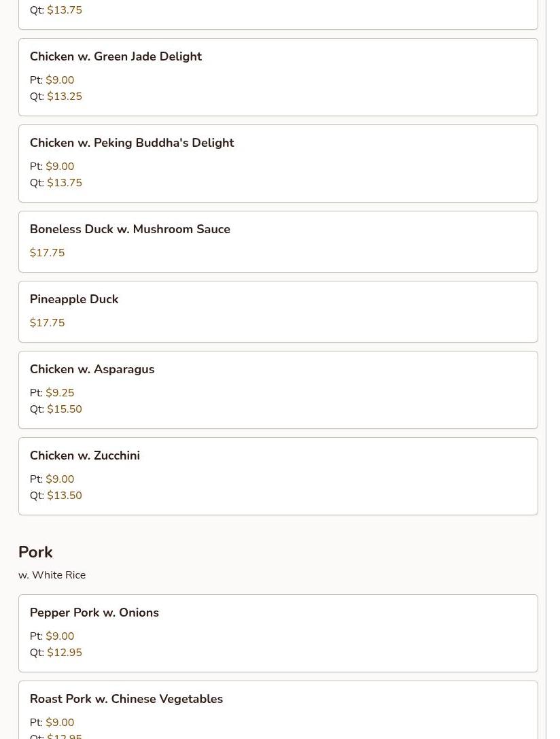Select Pt $9.25 for Chicken w. Asparagus
560x739 pixels.
(x=52, y=392)
